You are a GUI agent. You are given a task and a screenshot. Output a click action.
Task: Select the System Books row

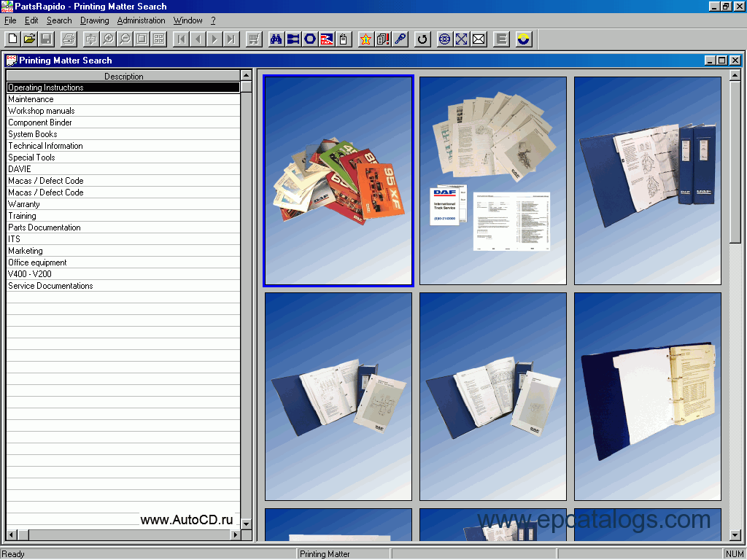tap(123, 134)
